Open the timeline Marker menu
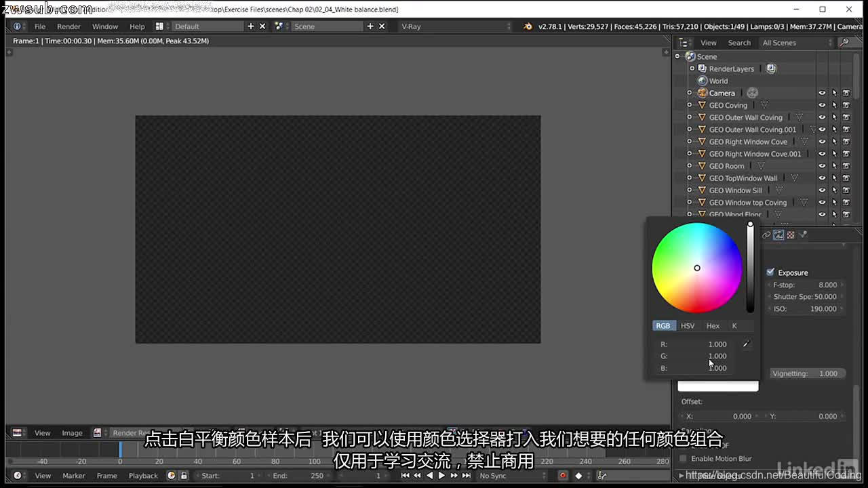The width and height of the screenshot is (868, 488). click(74, 475)
